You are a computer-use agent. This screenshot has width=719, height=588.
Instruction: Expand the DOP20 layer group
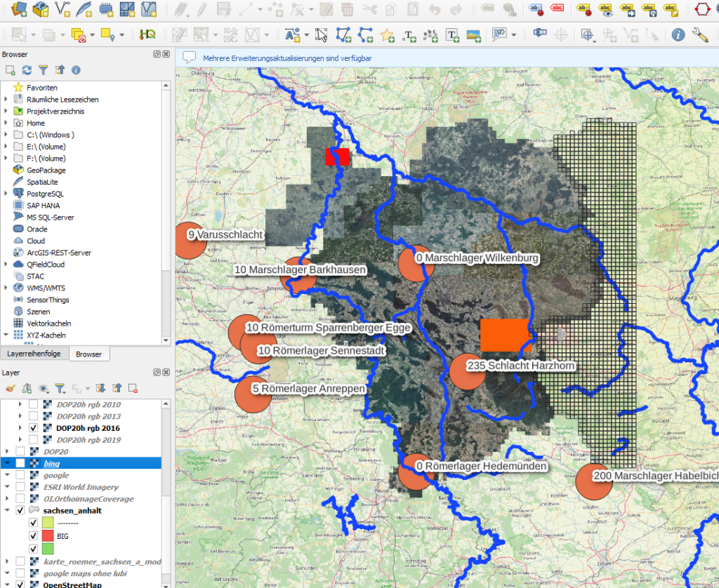(x=6, y=452)
